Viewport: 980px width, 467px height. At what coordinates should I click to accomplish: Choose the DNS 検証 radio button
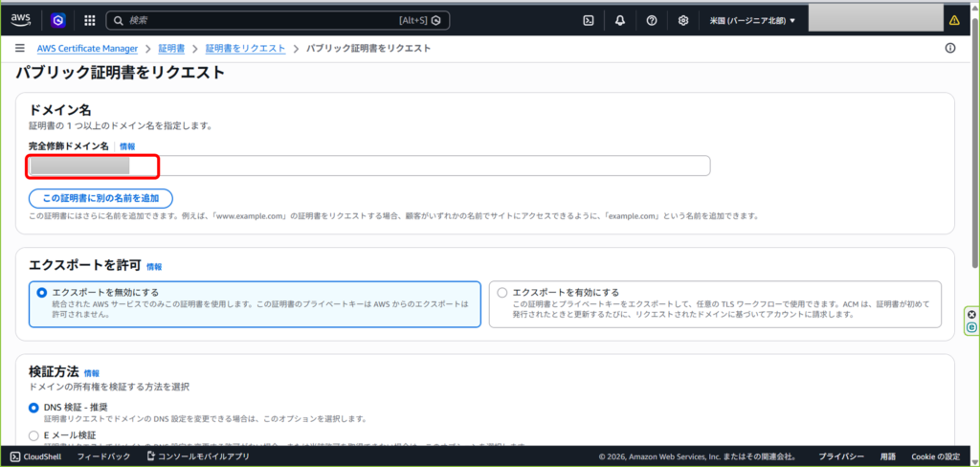pyautogui.click(x=34, y=408)
